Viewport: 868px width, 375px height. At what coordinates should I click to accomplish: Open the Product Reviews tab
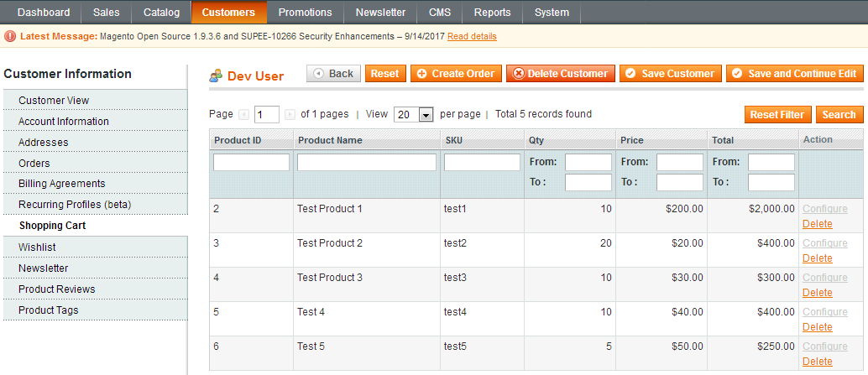click(x=57, y=289)
